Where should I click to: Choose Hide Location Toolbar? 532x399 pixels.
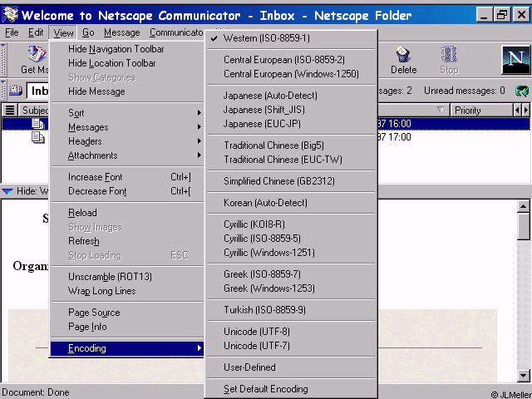pos(127,63)
